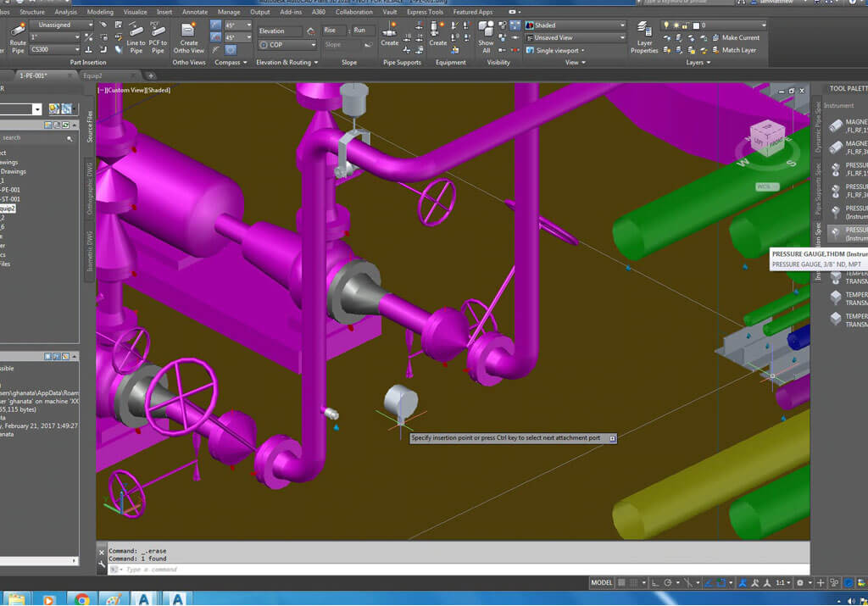Toggle object snap tracking in the status bar
The width and height of the screenshot is (868, 606).
708,583
